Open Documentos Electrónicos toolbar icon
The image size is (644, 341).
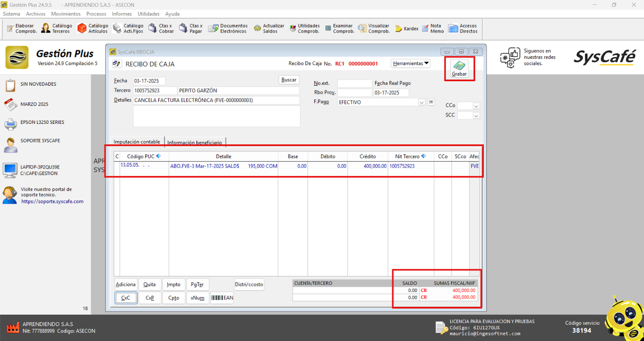228,29
